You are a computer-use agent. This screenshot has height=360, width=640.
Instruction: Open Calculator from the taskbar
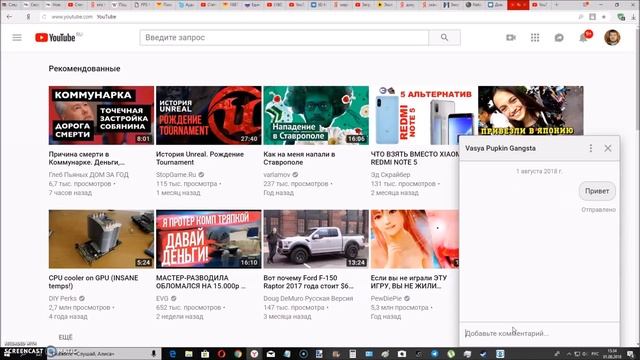click(353, 354)
